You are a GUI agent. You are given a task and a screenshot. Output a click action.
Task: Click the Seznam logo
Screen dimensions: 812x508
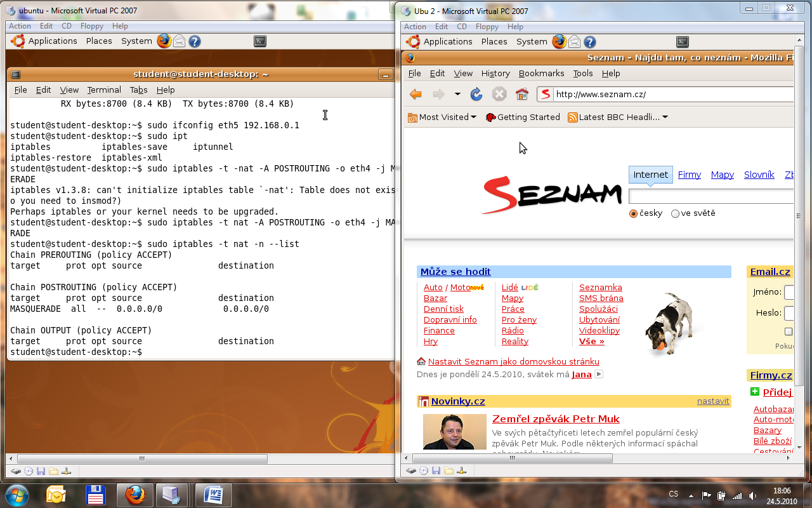tap(551, 194)
